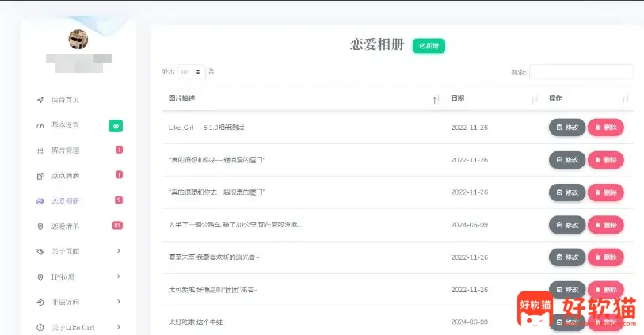Image resolution: width=644 pixels, height=335 pixels.
Task: Click the 太好吃欸 这个牛蛙 text
Action: [x=196, y=322]
